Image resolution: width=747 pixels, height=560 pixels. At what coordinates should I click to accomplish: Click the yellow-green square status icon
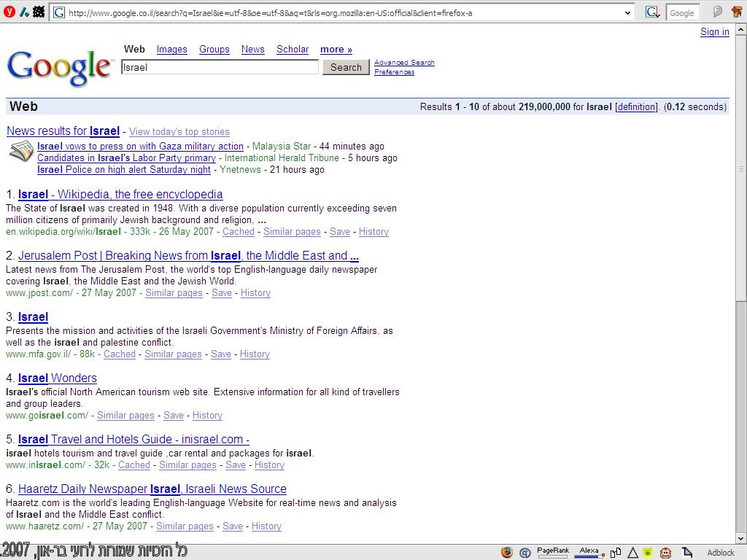point(648,553)
